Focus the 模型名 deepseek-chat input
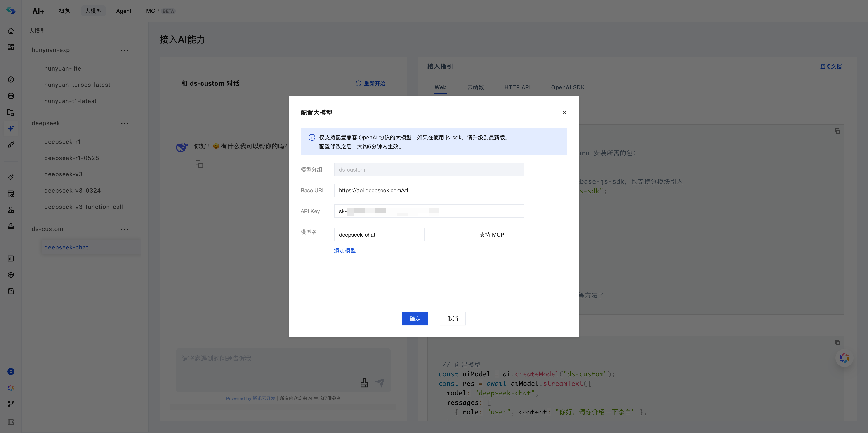This screenshot has height=433, width=868. point(379,235)
